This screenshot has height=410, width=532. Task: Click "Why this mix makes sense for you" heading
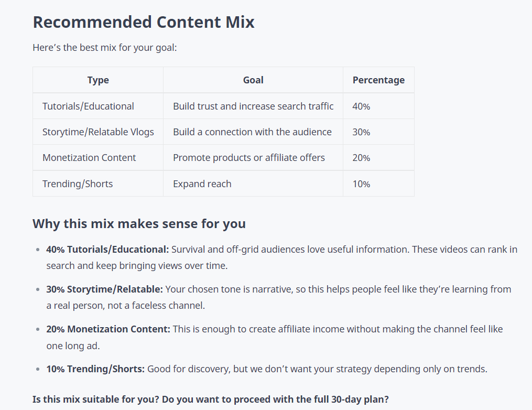[x=139, y=224]
